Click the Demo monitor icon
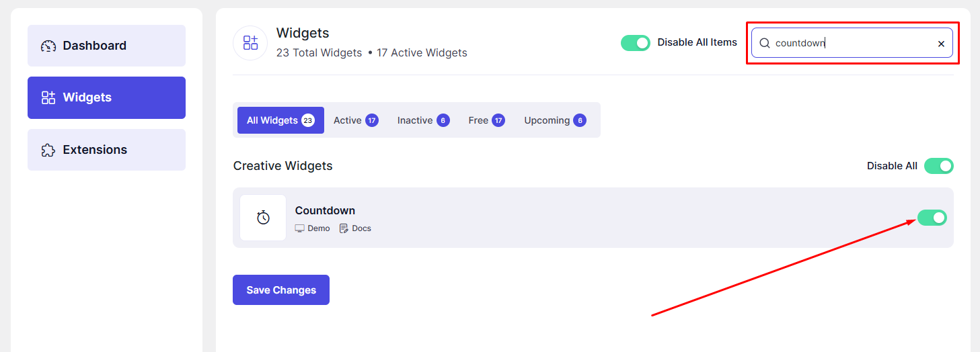The height and width of the screenshot is (352, 980). 300,228
